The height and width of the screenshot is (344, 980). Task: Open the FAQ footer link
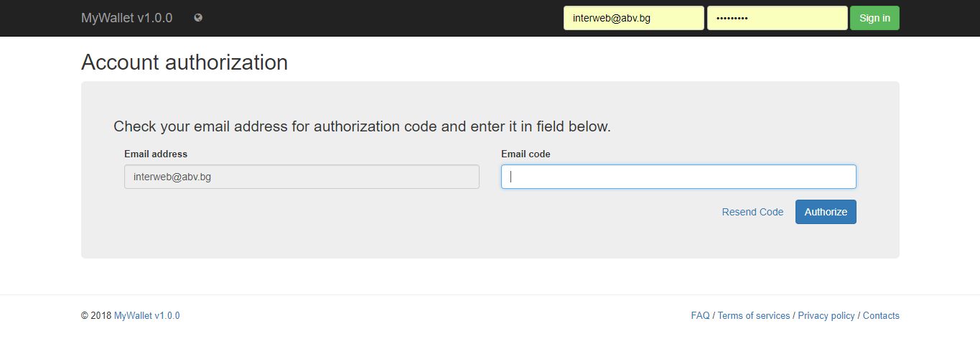pyautogui.click(x=700, y=315)
